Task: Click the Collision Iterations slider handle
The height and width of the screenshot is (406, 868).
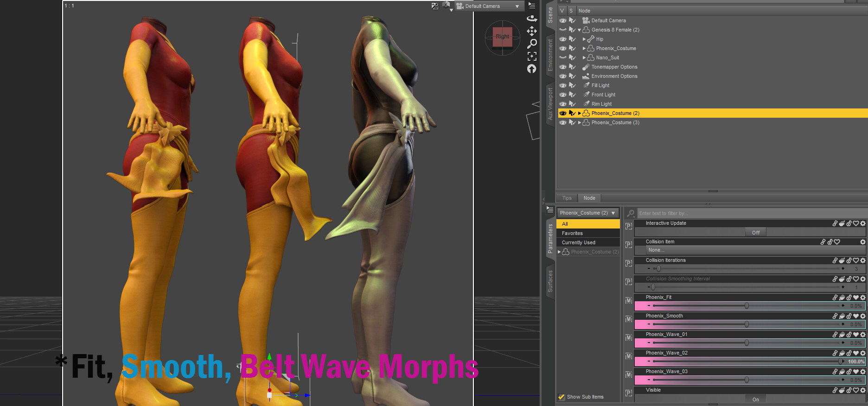Action: [658, 269]
